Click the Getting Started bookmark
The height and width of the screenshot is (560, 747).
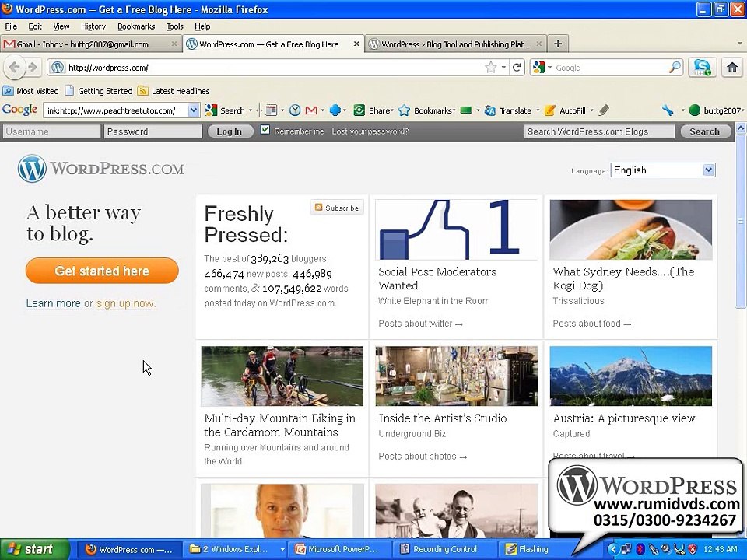(99, 91)
